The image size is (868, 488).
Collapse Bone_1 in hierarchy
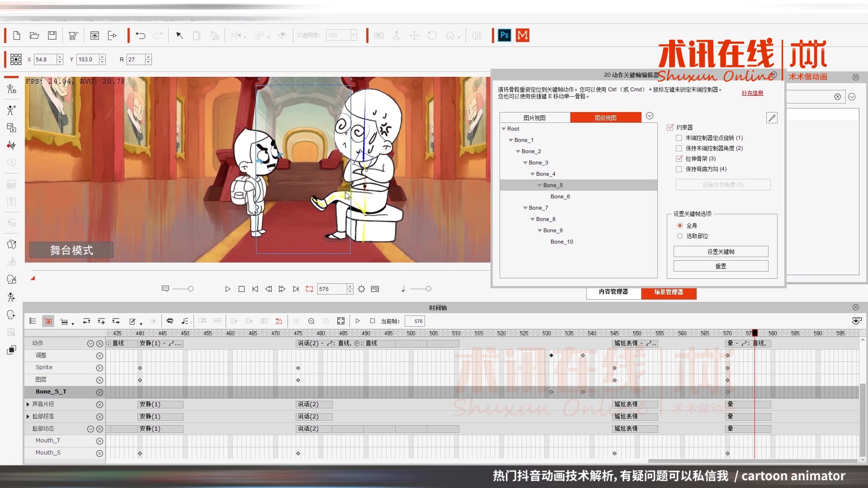click(x=511, y=140)
